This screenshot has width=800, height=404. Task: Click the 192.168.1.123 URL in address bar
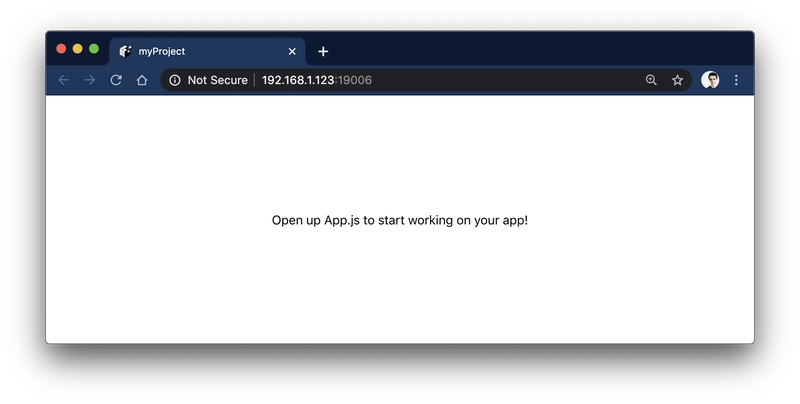click(x=297, y=80)
